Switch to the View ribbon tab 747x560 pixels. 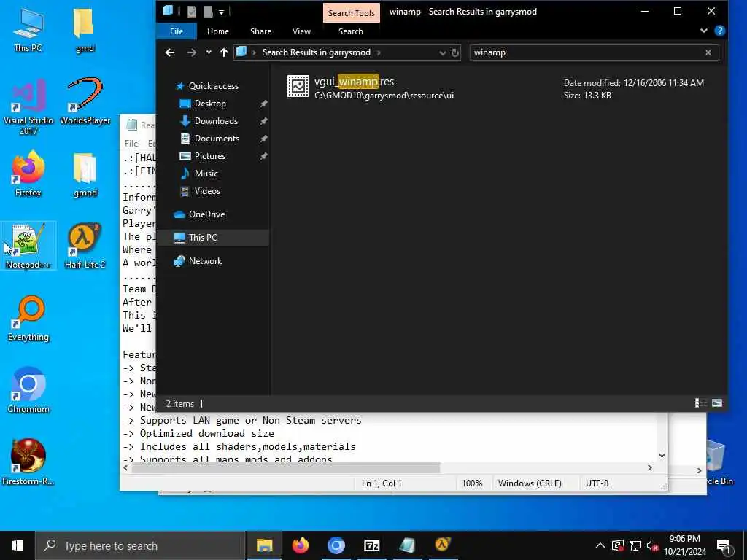(x=301, y=31)
